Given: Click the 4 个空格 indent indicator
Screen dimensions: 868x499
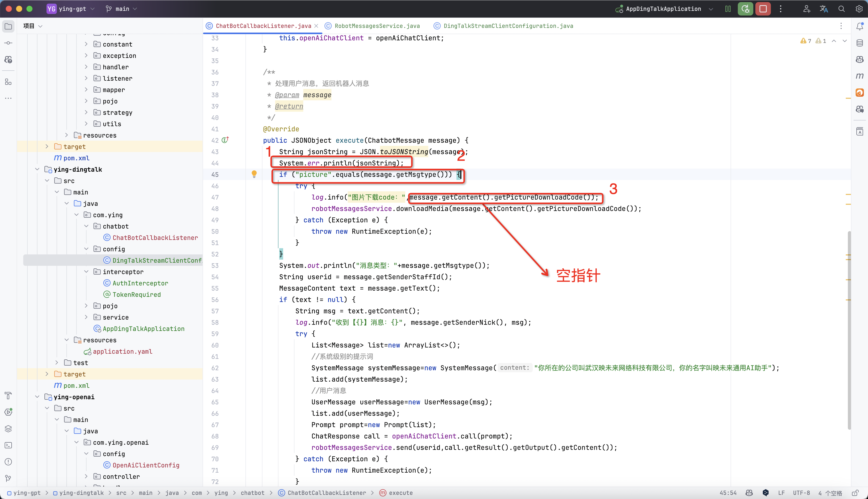Looking at the screenshot, I should point(830,493).
